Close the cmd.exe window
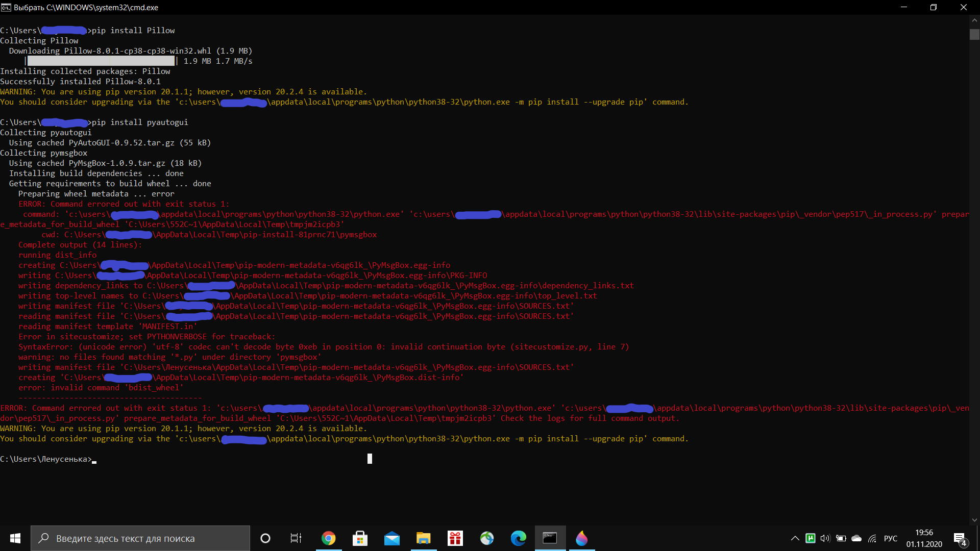This screenshot has width=980, height=551. coord(964,7)
